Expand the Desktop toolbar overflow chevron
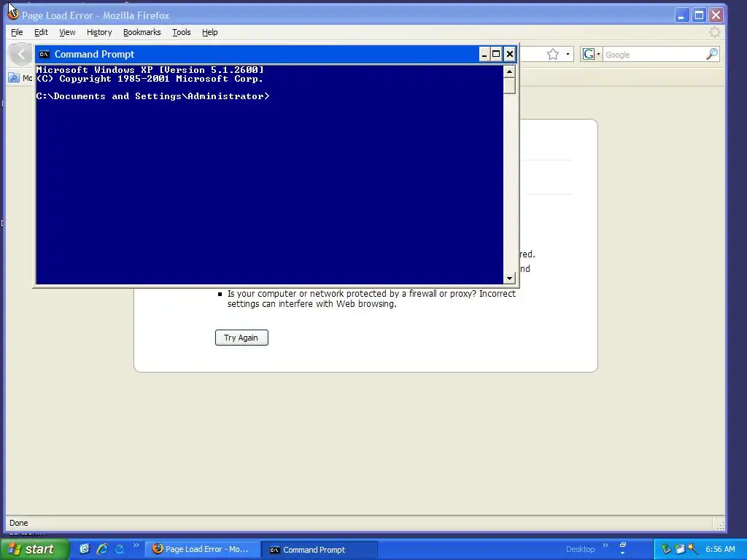 pyautogui.click(x=605, y=545)
